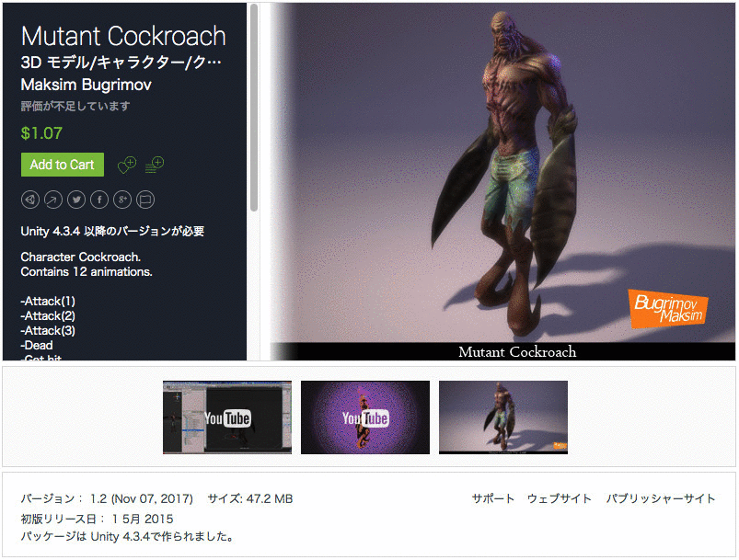Click the Add to Cart button
Viewport: 739px width, 560px height.
coord(63,165)
